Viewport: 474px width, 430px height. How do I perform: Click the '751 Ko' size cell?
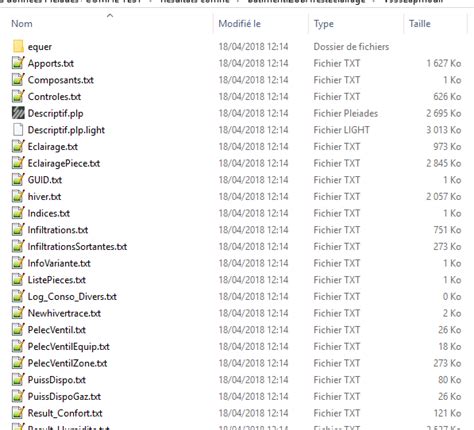tap(447, 230)
